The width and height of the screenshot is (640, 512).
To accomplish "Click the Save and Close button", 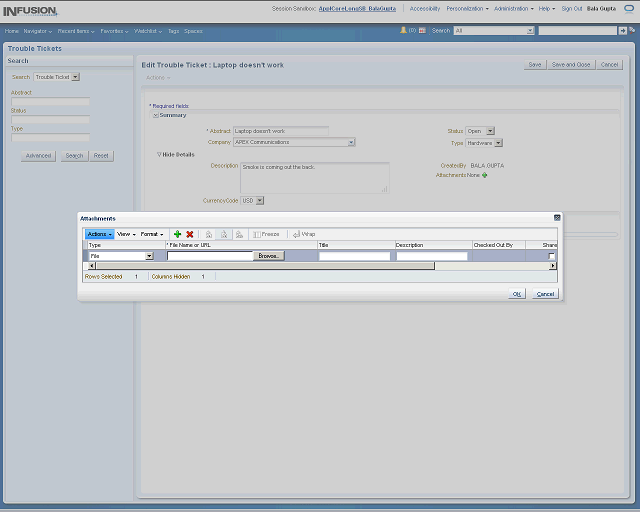I will [571, 65].
